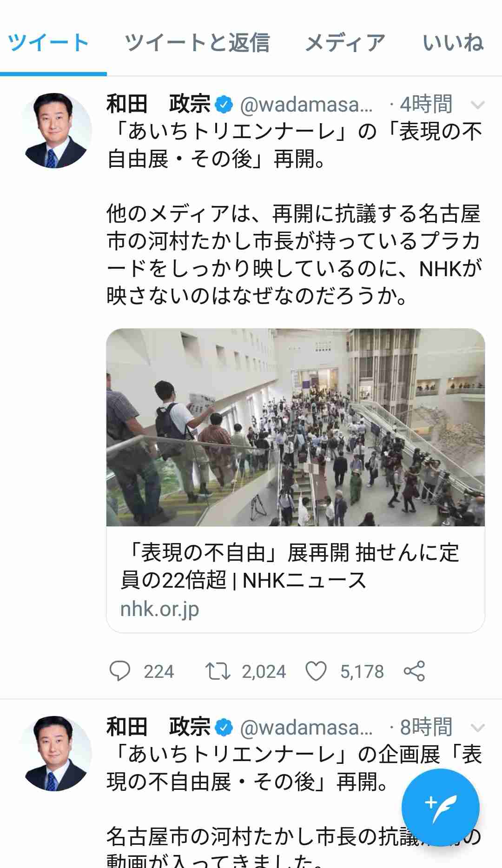The height and width of the screenshot is (868, 502).
Task: Select the ツイート tab
Action: click(48, 43)
